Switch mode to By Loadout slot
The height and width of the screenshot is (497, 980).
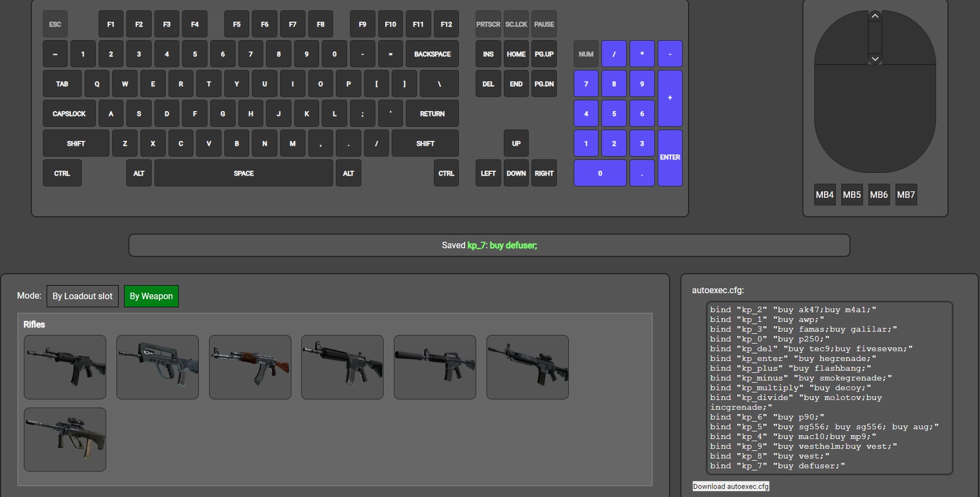[x=82, y=296]
